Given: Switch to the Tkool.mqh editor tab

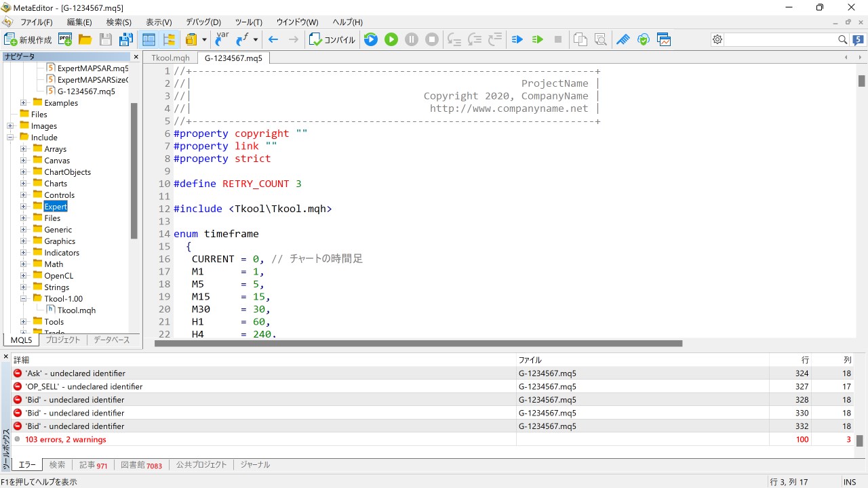Looking at the screenshot, I should pyautogui.click(x=170, y=58).
